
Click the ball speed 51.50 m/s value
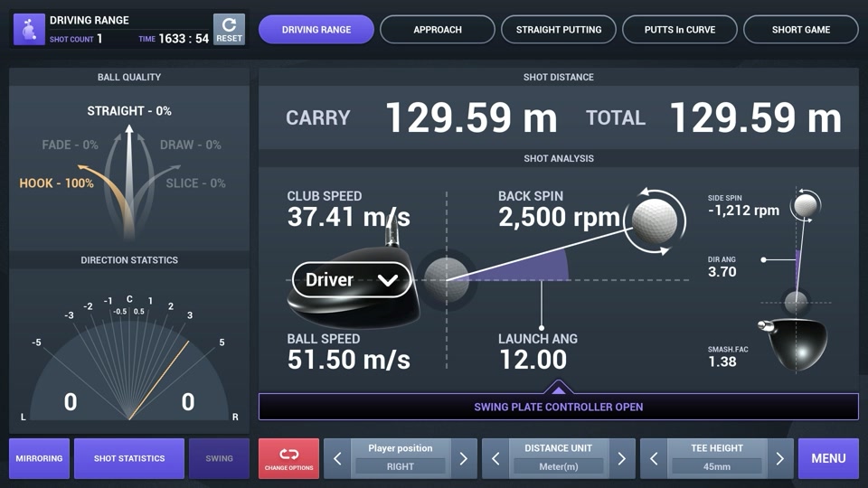click(x=349, y=360)
